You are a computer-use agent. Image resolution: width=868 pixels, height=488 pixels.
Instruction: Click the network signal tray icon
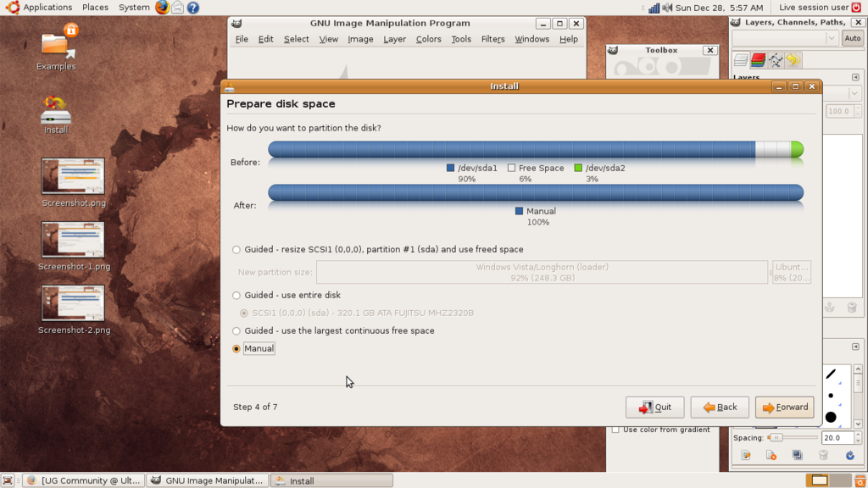pyautogui.click(x=654, y=8)
